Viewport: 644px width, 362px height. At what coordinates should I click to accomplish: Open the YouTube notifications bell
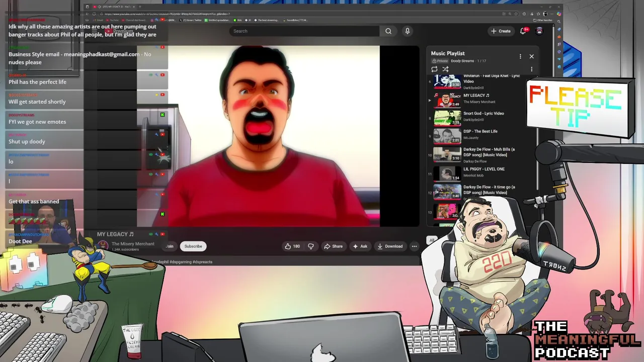click(523, 31)
